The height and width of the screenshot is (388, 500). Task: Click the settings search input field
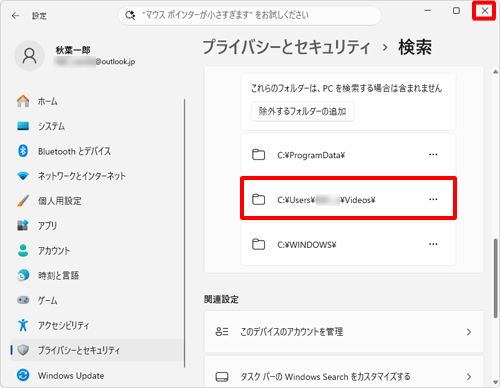coord(250,15)
